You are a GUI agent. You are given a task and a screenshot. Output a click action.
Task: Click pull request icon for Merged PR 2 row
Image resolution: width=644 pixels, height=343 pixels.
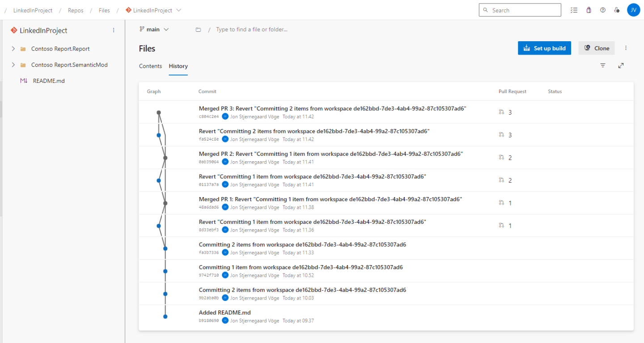point(501,157)
